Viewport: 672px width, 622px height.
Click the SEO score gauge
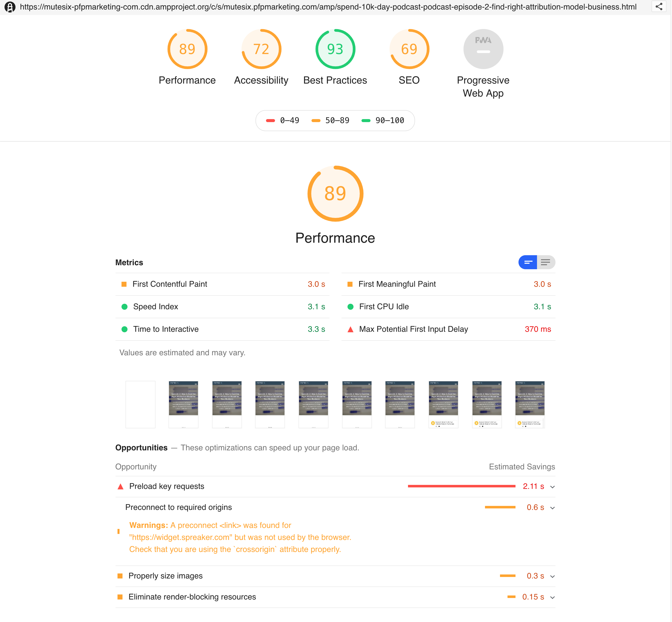[x=409, y=49]
